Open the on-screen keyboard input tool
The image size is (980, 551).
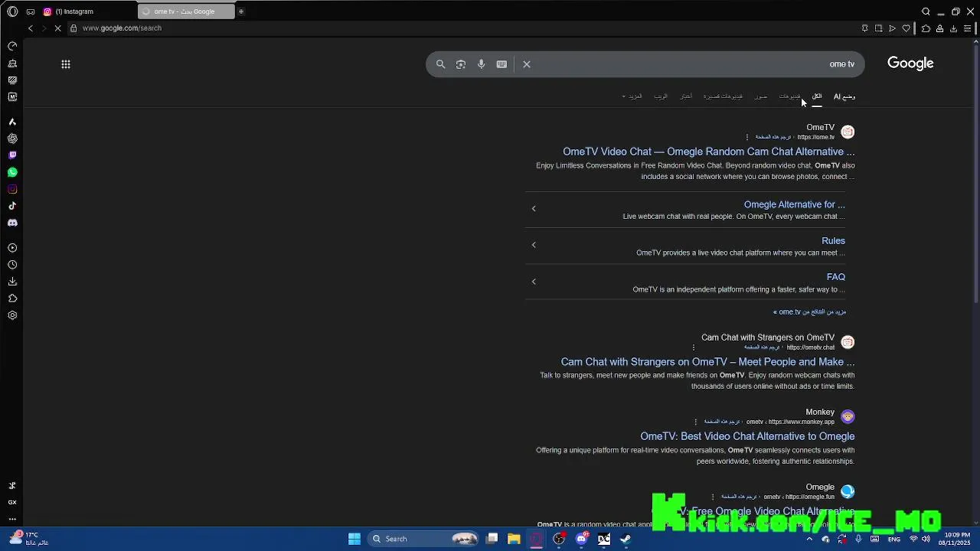(x=501, y=64)
